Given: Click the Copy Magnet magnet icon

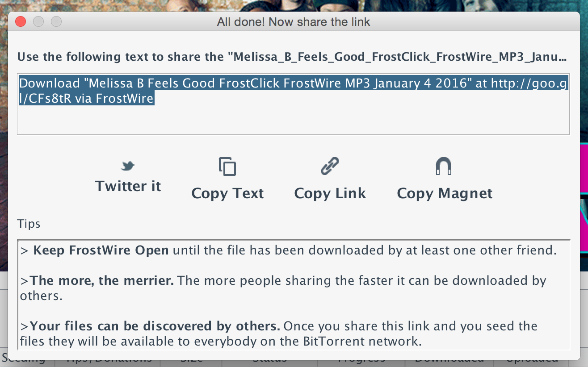Looking at the screenshot, I should coord(444,167).
